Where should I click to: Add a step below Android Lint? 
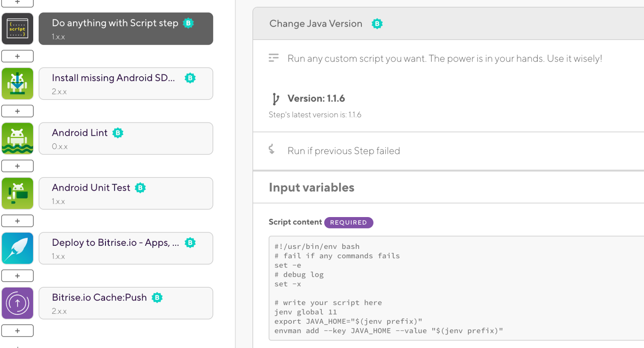tap(17, 166)
